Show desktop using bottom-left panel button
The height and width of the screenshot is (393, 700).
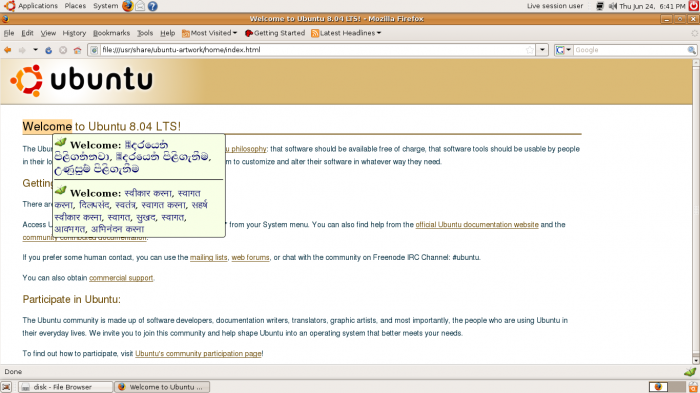pyautogui.click(x=6, y=387)
